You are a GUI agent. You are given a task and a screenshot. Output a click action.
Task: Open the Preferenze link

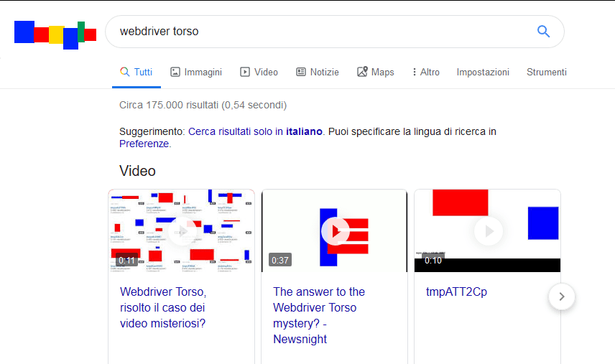point(144,144)
